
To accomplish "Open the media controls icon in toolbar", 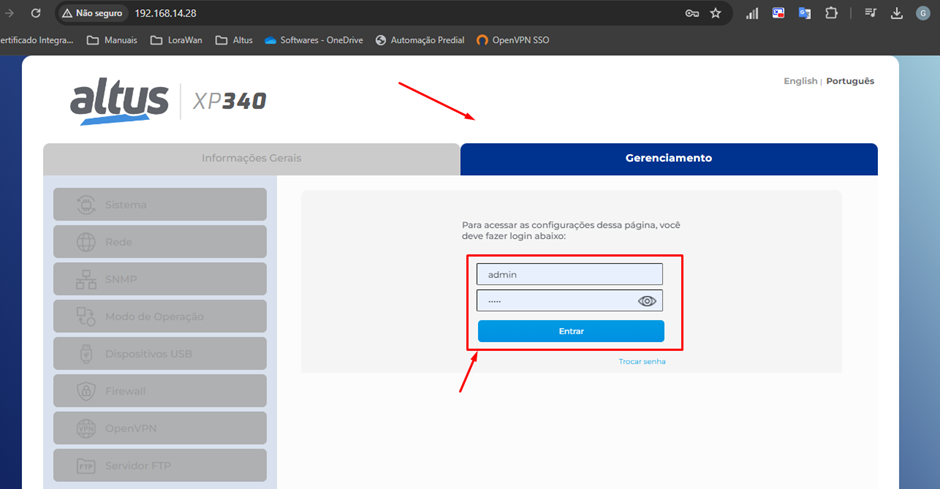I will 870,14.
